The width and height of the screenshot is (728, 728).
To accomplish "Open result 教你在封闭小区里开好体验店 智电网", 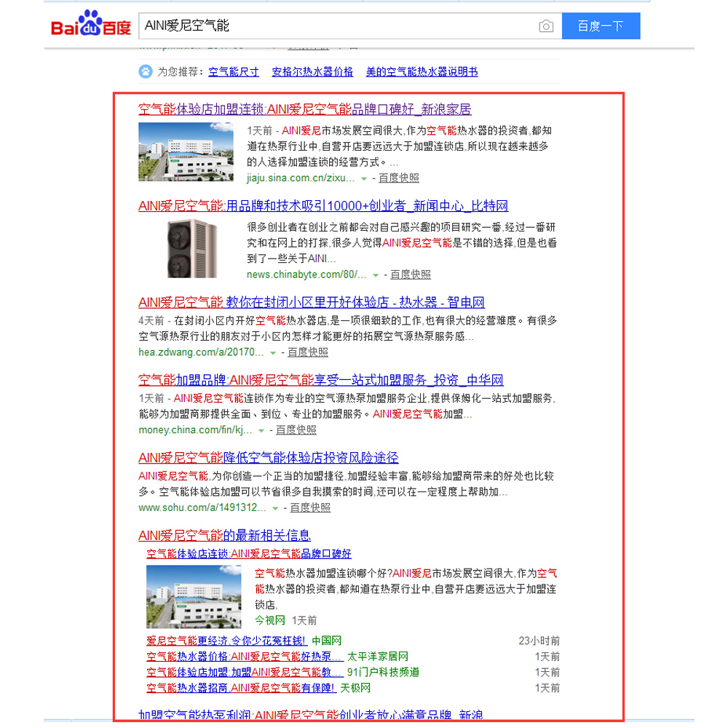I will point(312,303).
